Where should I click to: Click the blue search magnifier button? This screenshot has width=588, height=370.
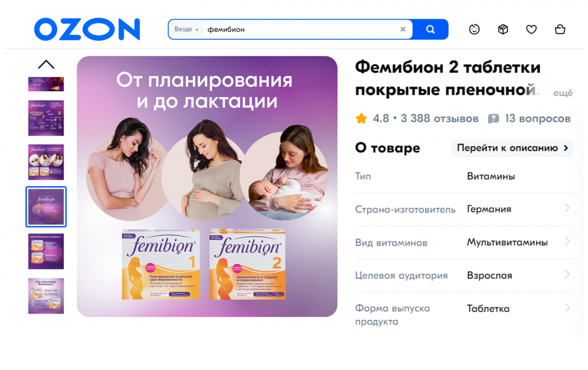430,29
